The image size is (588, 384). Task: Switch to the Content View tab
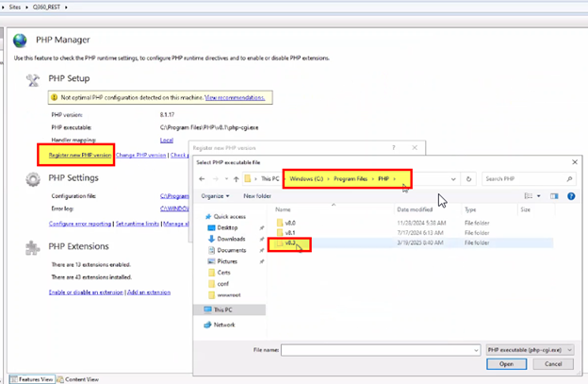80,379
